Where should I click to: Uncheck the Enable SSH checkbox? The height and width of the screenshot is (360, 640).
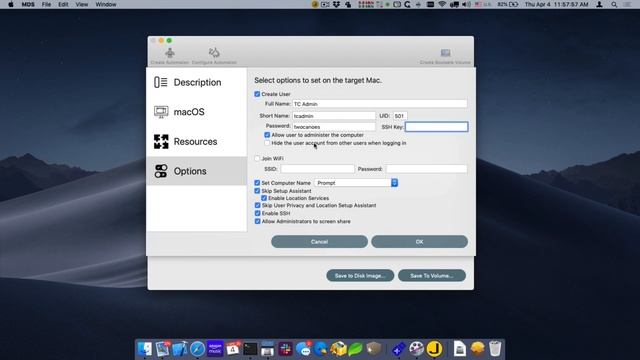[257, 213]
